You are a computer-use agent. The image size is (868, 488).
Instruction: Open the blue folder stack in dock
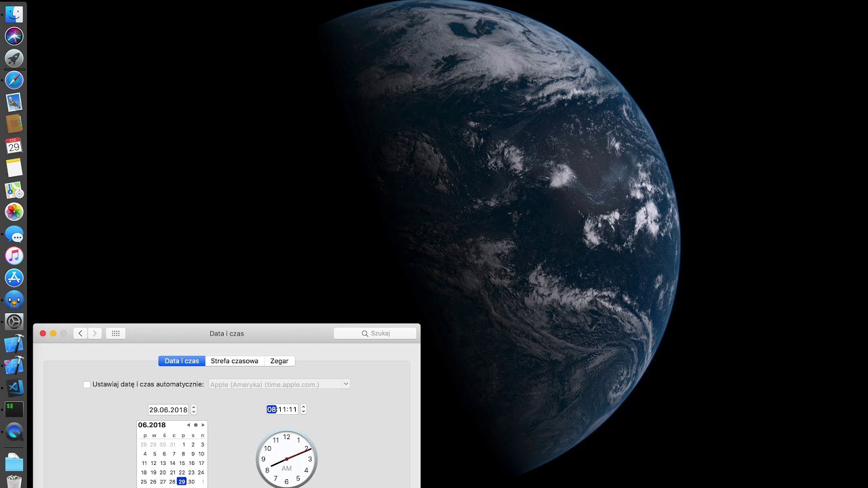14,463
